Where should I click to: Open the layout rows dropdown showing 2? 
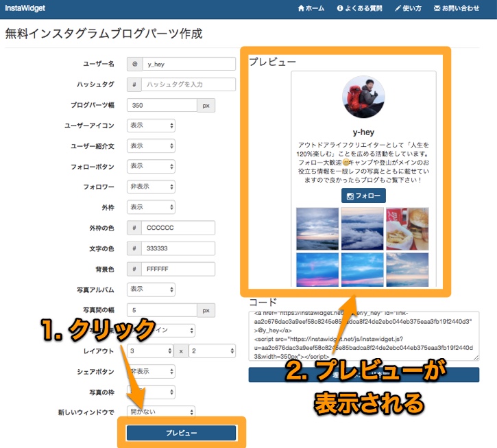click(213, 351)
